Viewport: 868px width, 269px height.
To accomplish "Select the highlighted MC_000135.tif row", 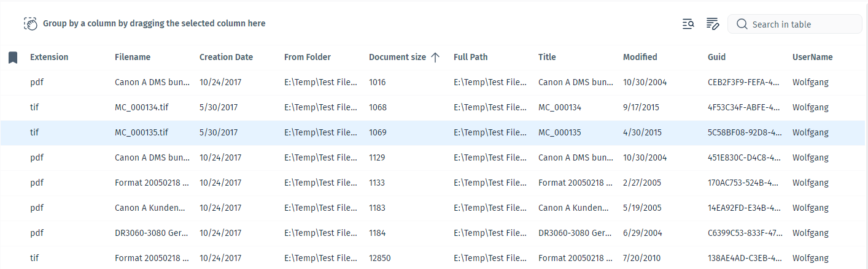I will point(434,132).
